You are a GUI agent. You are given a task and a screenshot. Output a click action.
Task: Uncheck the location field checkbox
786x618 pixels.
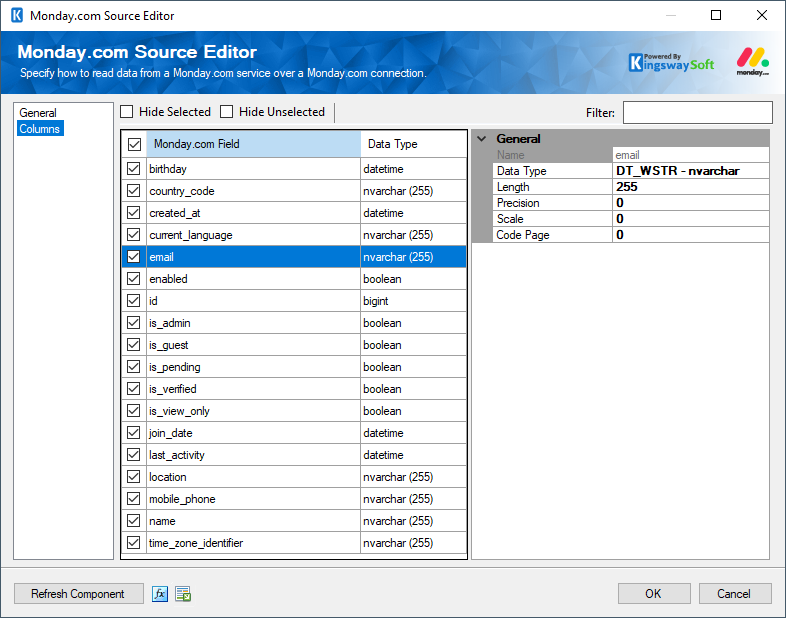133,477
